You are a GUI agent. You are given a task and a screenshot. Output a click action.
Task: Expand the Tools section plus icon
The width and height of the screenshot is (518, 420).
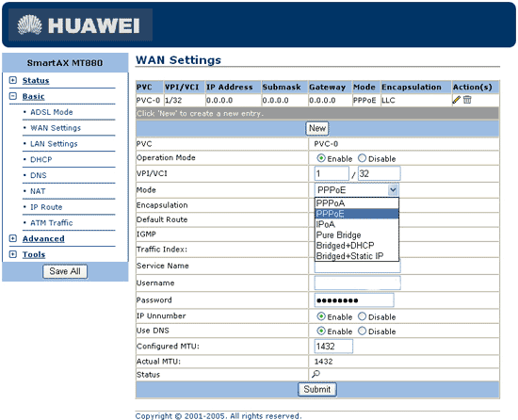tap(13, 254)
